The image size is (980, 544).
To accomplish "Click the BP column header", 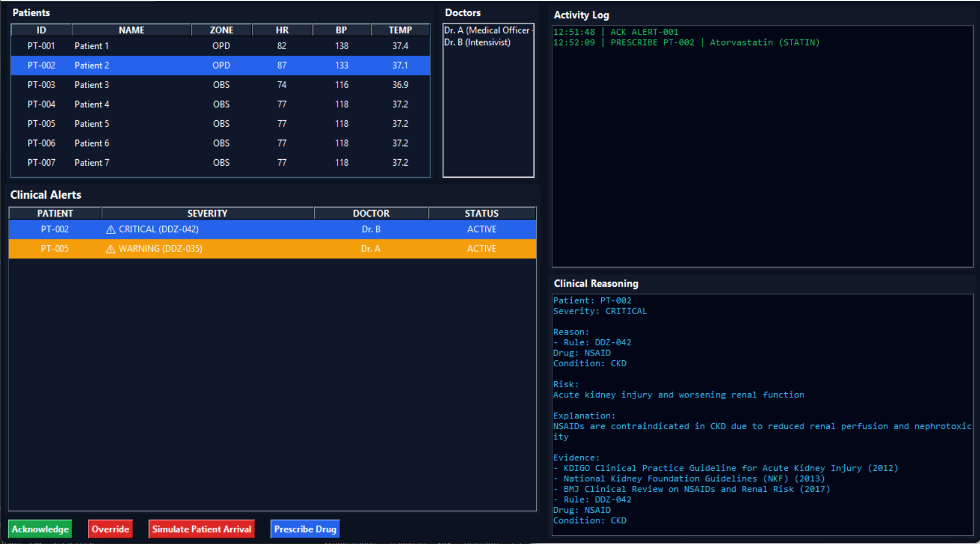I will coord(342,30).
